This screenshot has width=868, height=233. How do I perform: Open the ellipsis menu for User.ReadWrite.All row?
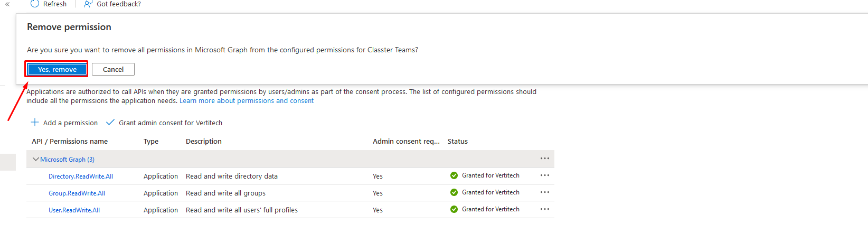point(545,209)
